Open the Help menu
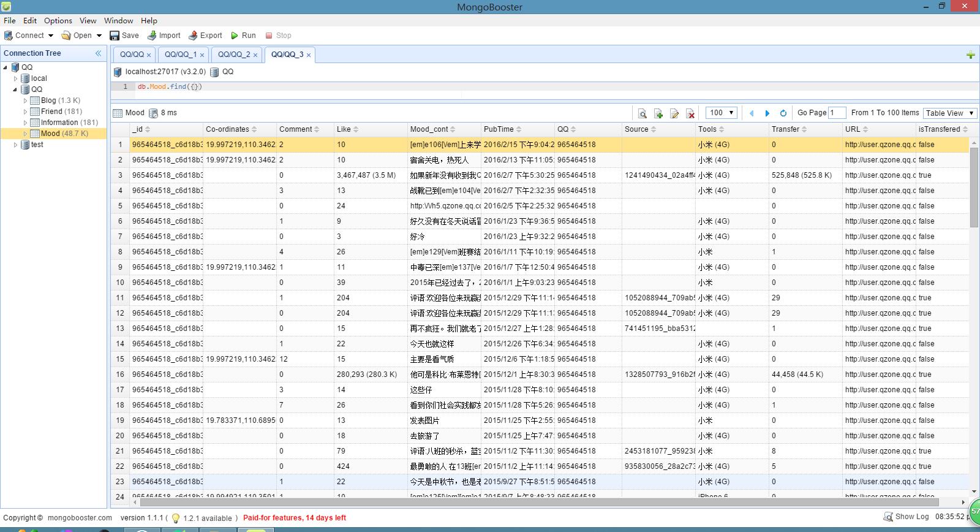Image resolution: width=980 pixels, height=532 pixels. click(x=149, y=20)
